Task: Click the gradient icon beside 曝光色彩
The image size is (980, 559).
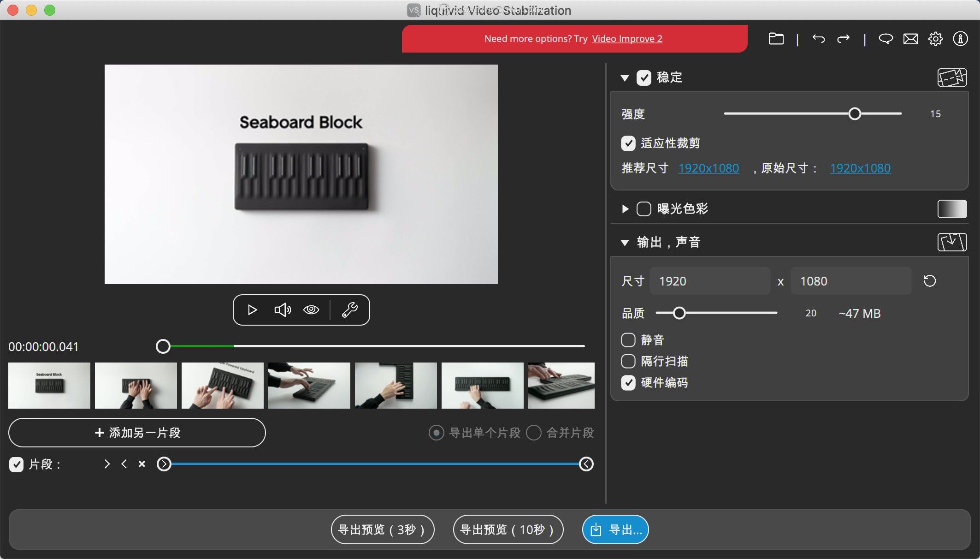Action: [x=952, y=209]
